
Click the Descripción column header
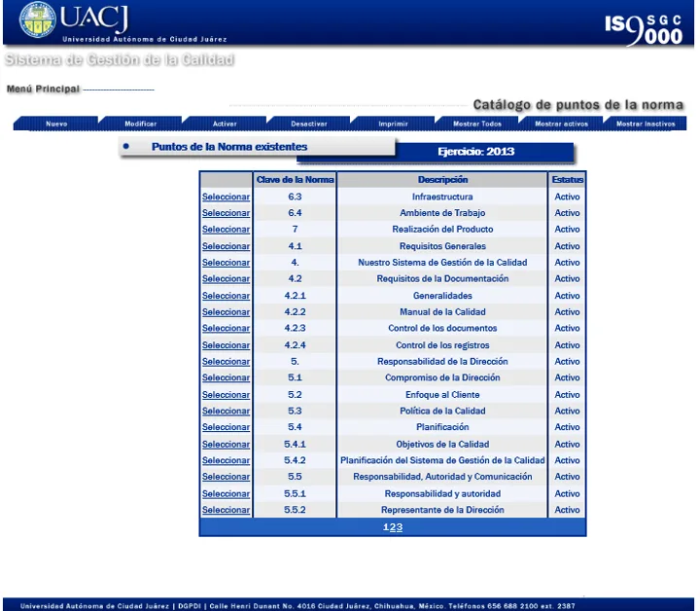click(x=443, y=180)
